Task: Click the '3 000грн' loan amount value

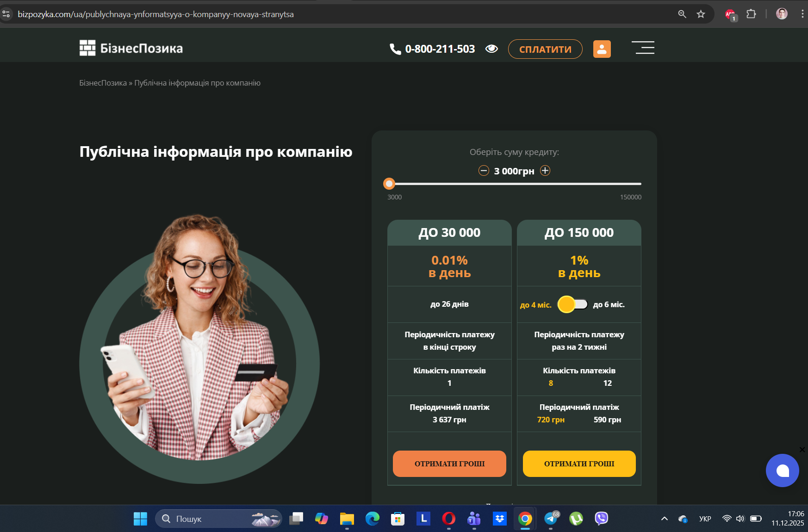Action: pos(514,171)
